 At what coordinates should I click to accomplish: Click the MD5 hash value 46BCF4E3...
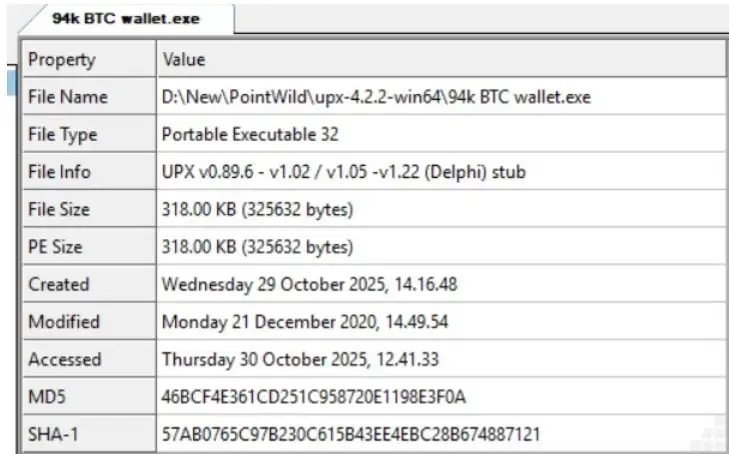313,397
